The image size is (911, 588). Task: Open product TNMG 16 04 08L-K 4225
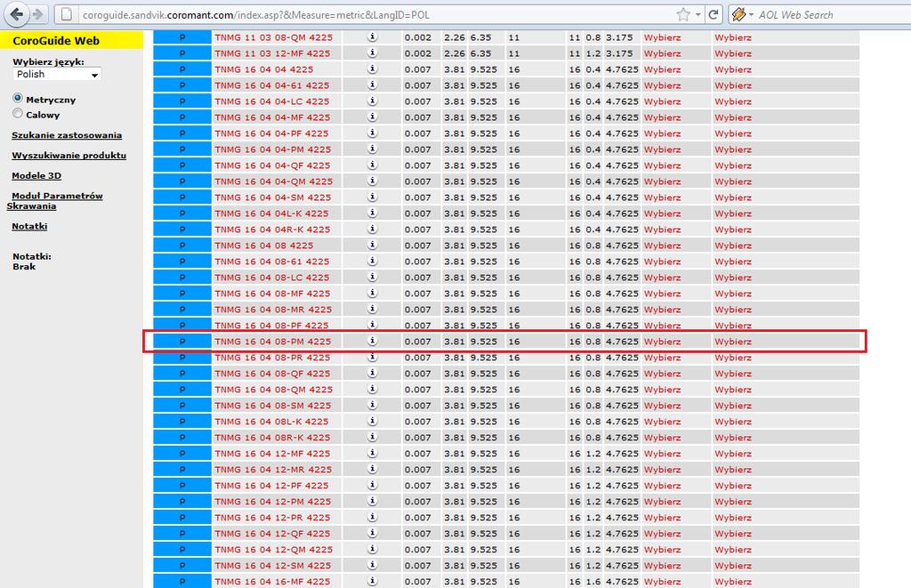pyautogui.click(x=271, y=422)
